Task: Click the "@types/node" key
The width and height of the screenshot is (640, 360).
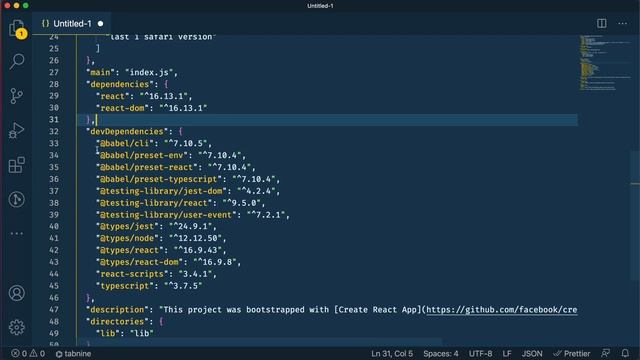Action: coord(127,238)
